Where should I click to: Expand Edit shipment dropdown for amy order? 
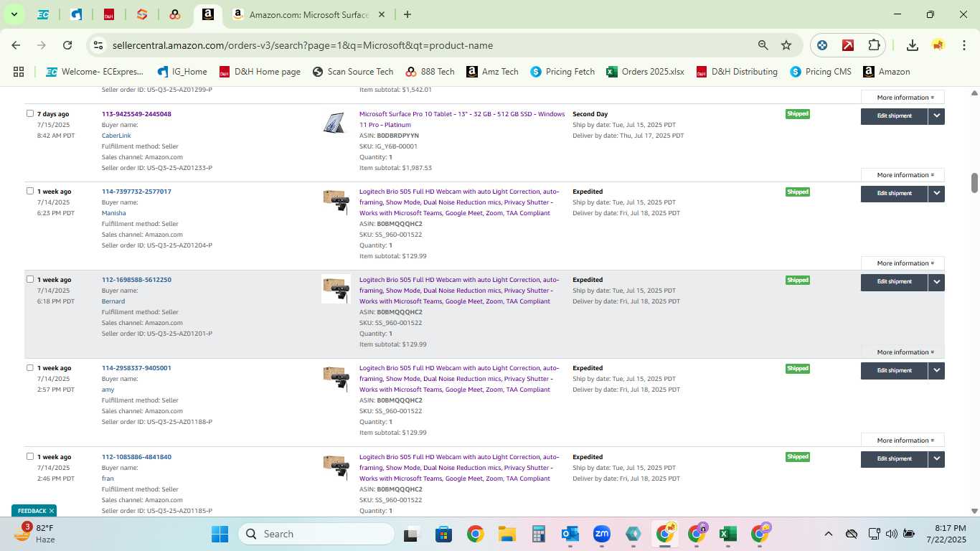(x=936, y=370)
